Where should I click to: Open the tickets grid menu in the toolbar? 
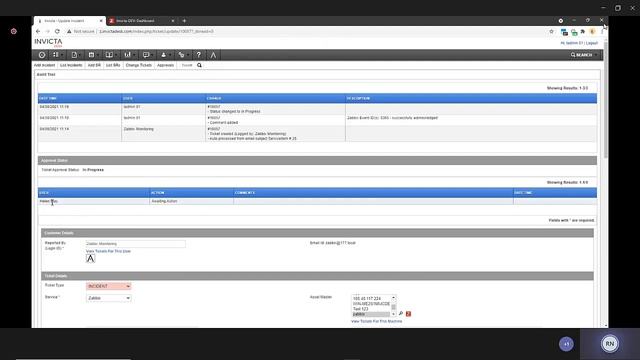point(56,55)
